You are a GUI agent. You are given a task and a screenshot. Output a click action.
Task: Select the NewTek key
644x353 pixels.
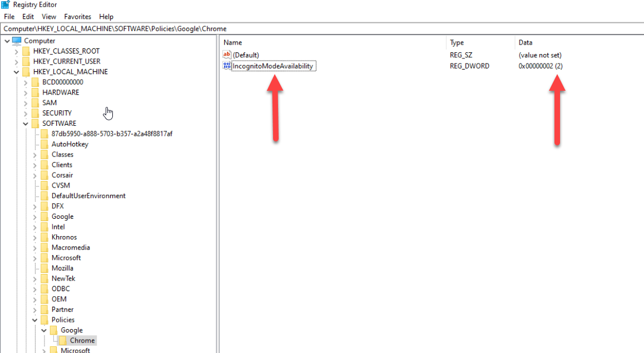tap(63, 278)
